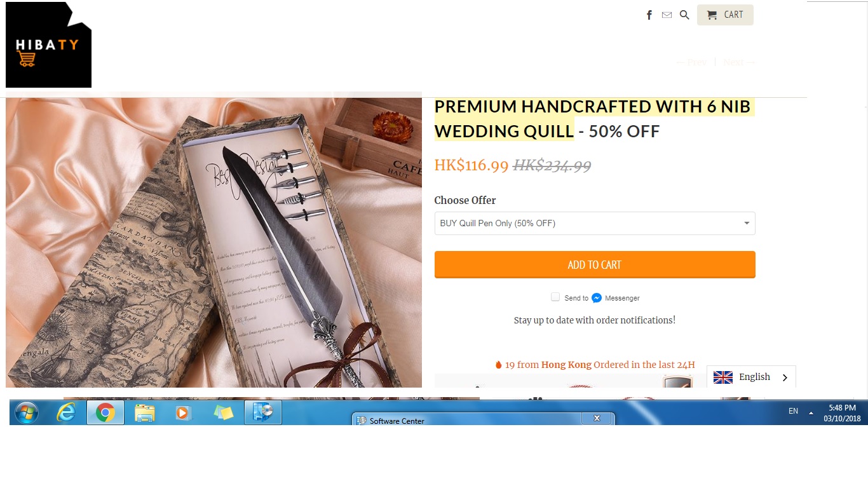Open the media player taskbar icon
The image size is (868, 488).
(x=183, y=413)
